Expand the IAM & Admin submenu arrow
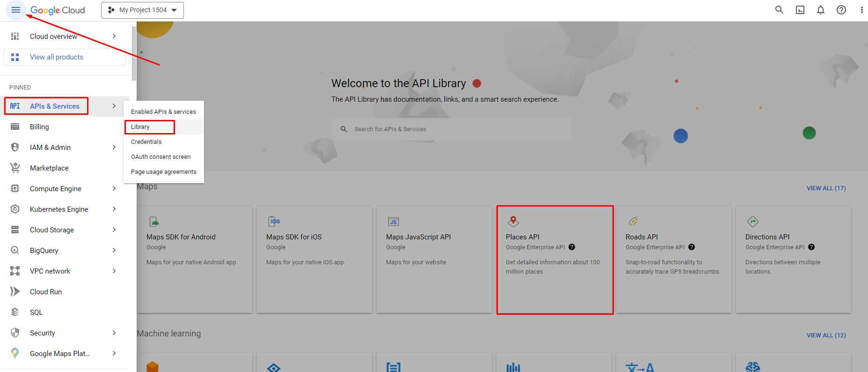This screenshot has height=372, width=868. click(x=114, y=147)
